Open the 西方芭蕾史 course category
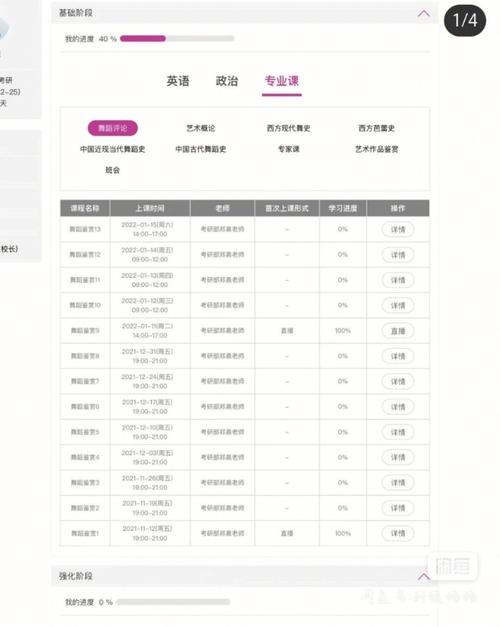 (x=376, y=128)
